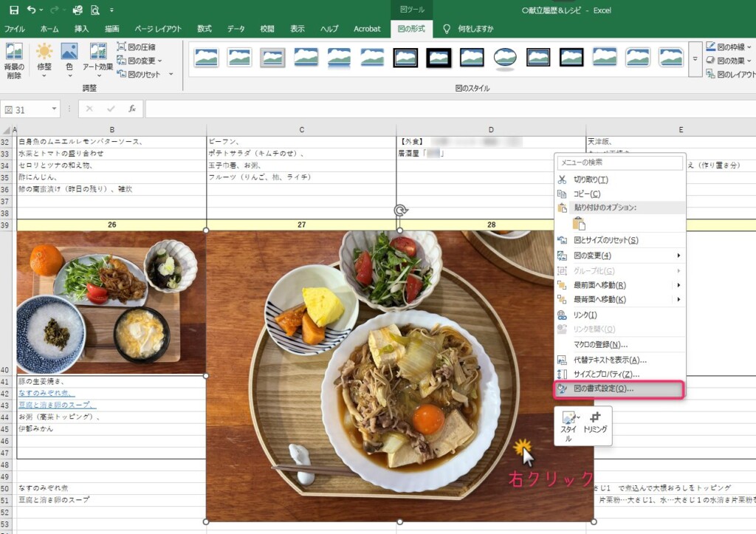
Task: Click the paste option clipboard icon
Action: pos(579,224)
